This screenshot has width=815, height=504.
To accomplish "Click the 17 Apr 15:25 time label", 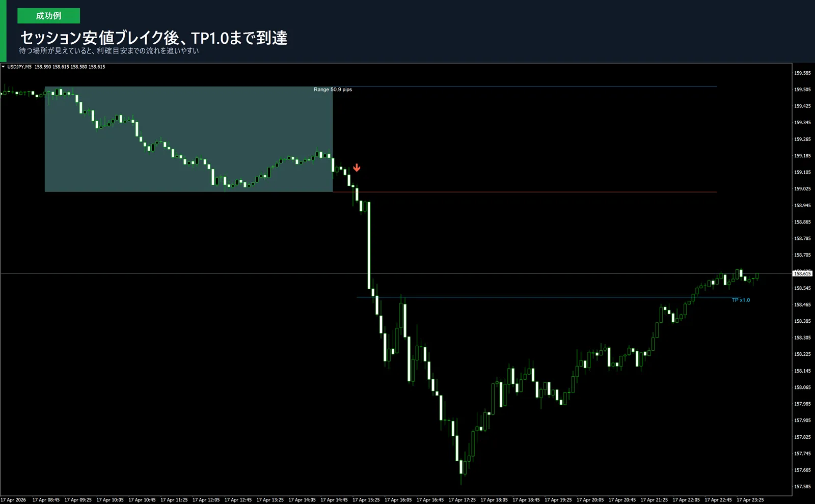I will (366, 500).
